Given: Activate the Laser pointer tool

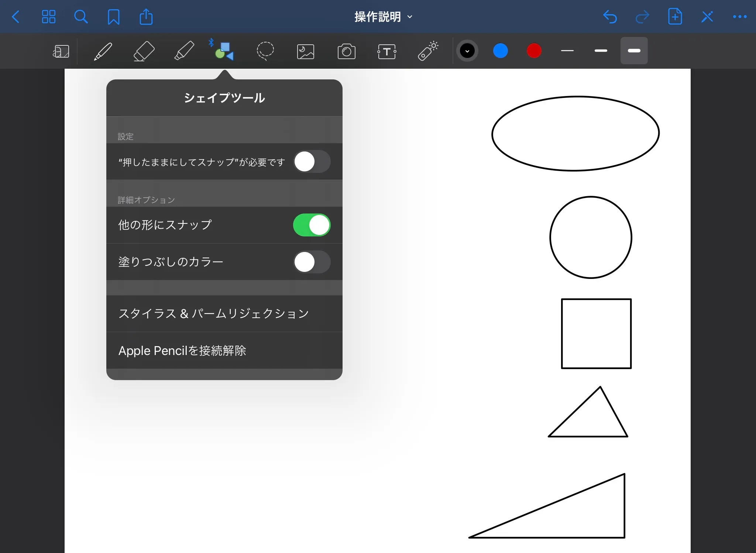Looking at the screenshot, I should point(427,51).
